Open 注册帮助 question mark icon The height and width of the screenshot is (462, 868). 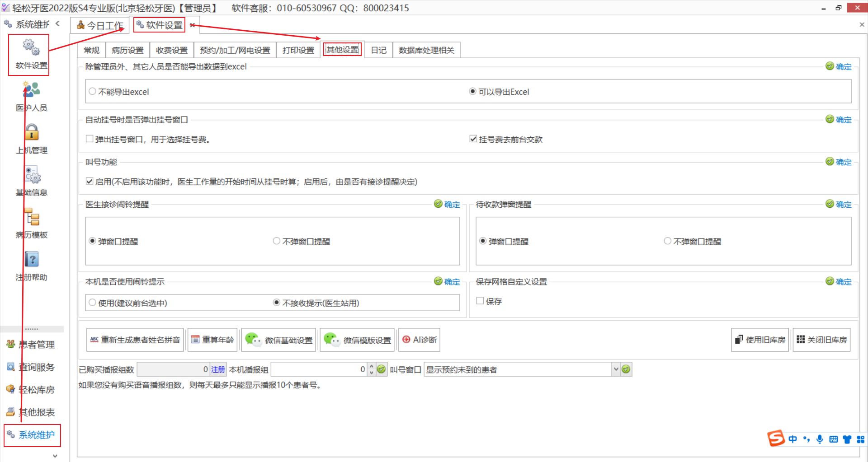(x=32, y=259)
